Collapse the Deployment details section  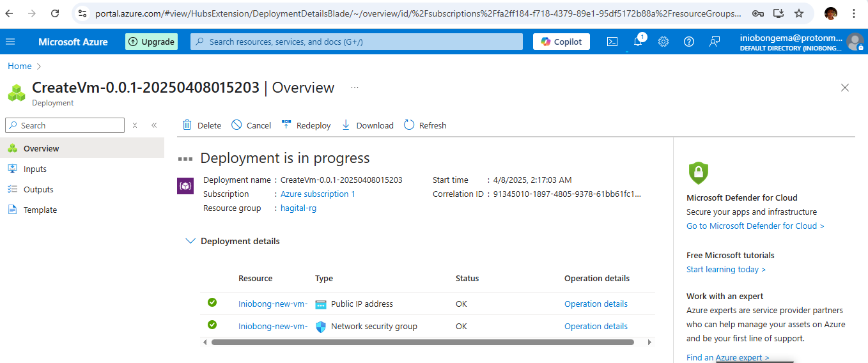[x=190, y=241]
